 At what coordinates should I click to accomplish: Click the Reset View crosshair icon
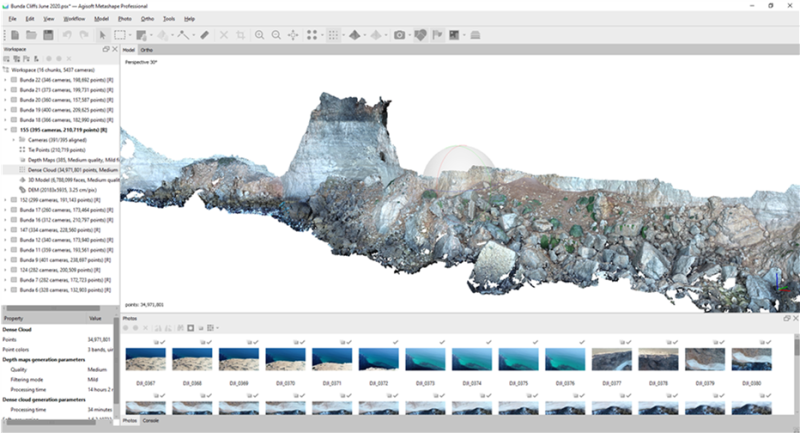point(293,35)
